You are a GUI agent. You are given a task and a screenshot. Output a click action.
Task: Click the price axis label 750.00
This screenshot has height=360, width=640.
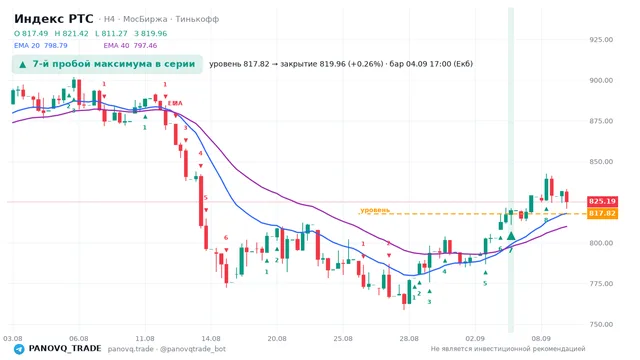(601, 324)
